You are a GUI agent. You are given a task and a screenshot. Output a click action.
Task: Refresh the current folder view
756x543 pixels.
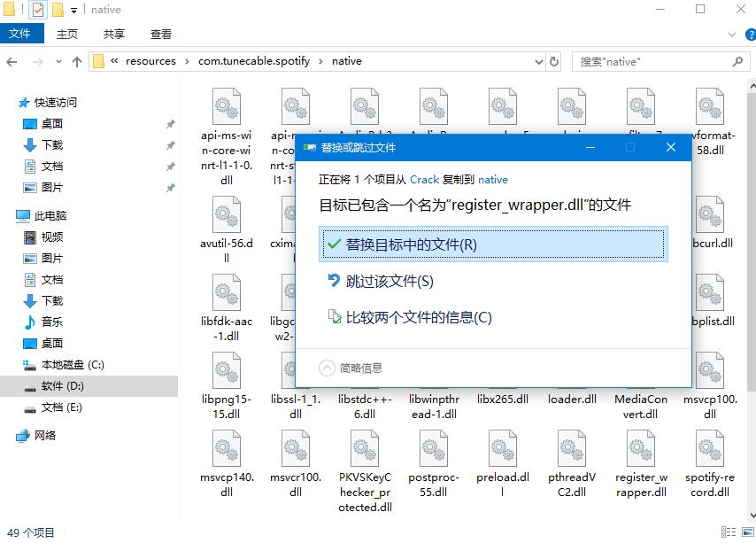[554, 62]
